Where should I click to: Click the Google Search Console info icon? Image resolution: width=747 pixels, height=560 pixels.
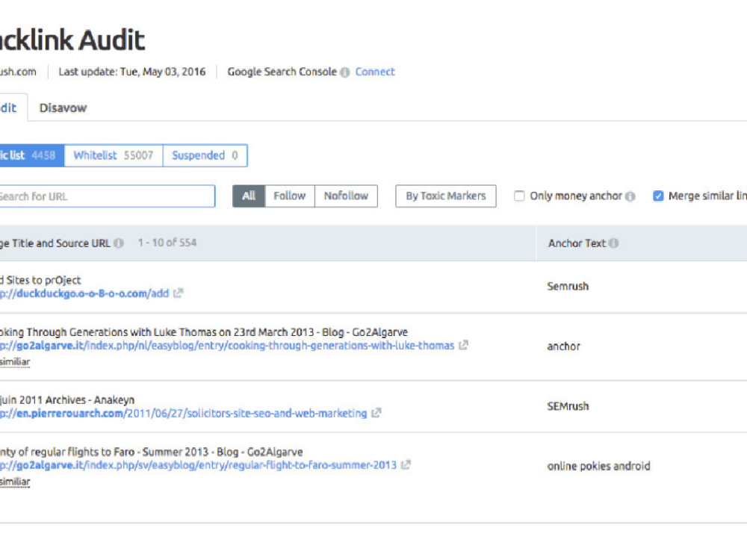click(x=345, y=72)
